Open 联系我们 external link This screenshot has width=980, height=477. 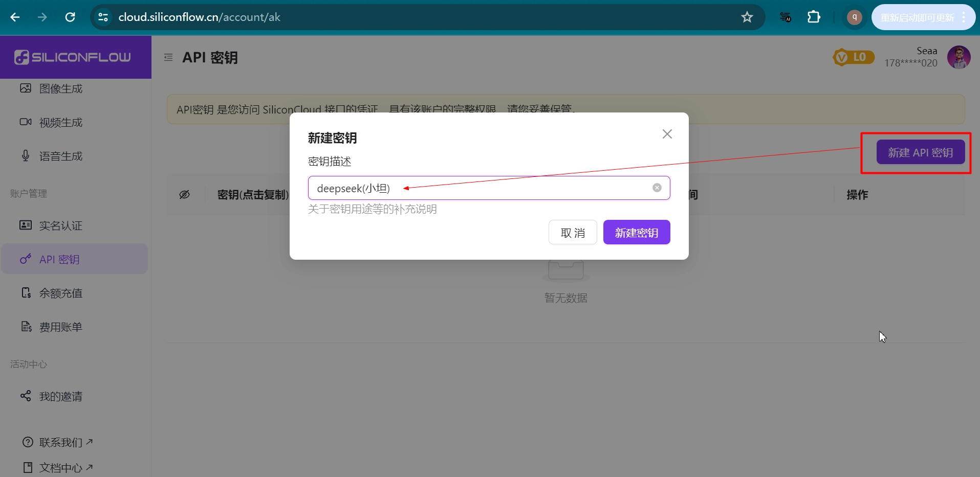(x=58, y=442)
